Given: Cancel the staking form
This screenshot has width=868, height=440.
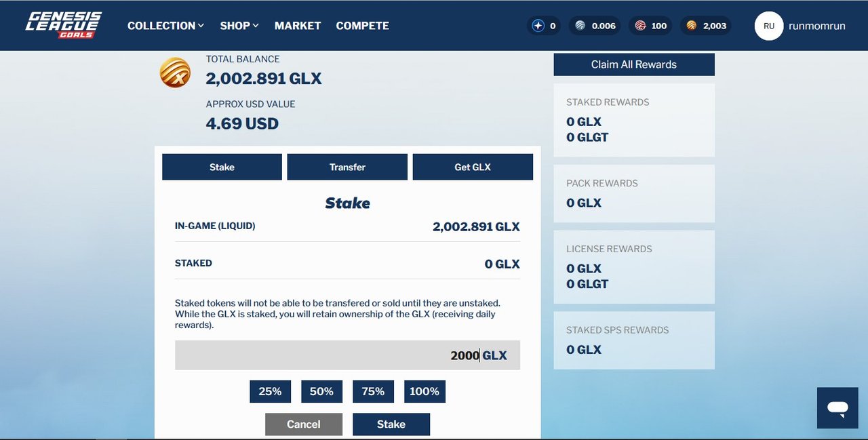Looking at the screenshot, I should [x=304, y=424].
